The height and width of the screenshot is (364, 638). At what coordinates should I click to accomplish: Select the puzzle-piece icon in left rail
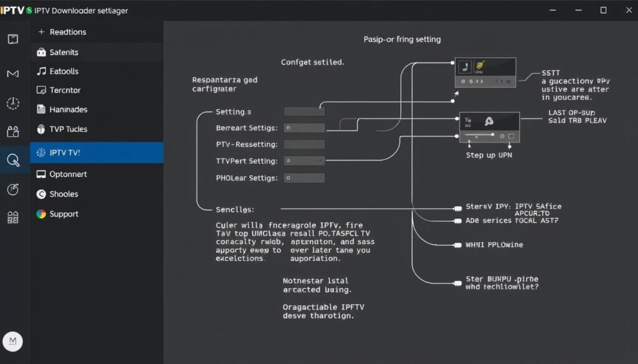click(x=13, y=131)
